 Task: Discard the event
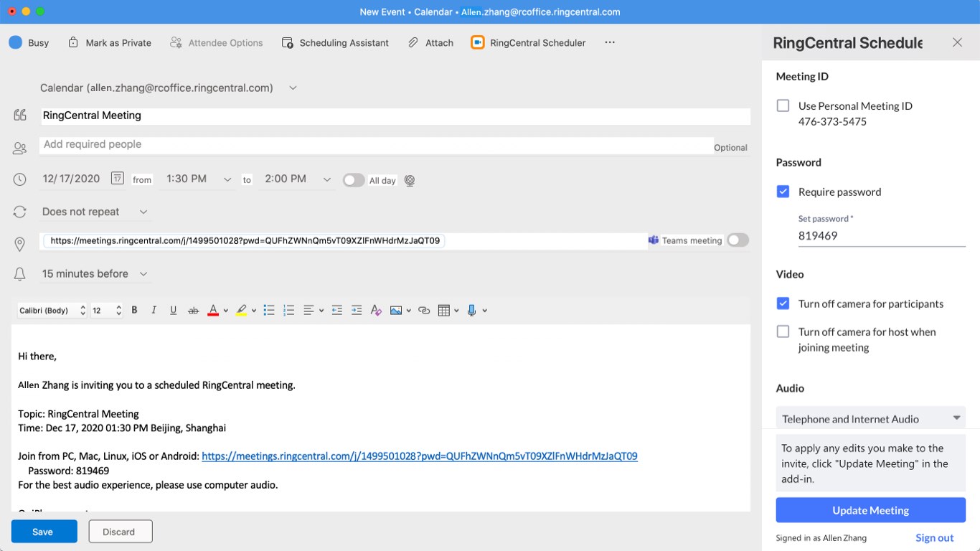tap(121, 532)
